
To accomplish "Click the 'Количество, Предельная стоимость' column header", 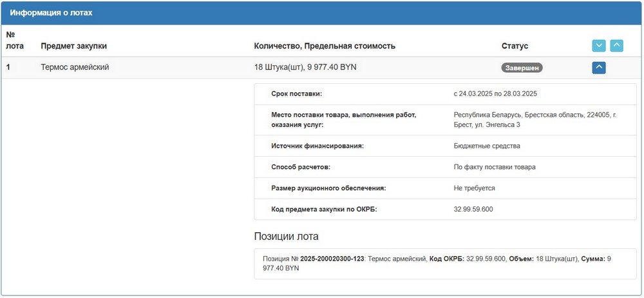I will 325,46.
